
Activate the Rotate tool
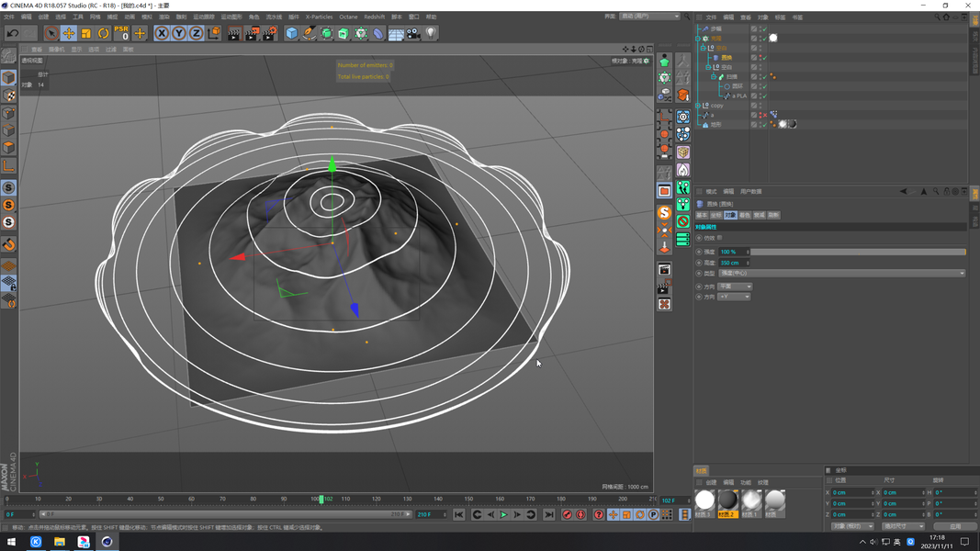[103, 33]
